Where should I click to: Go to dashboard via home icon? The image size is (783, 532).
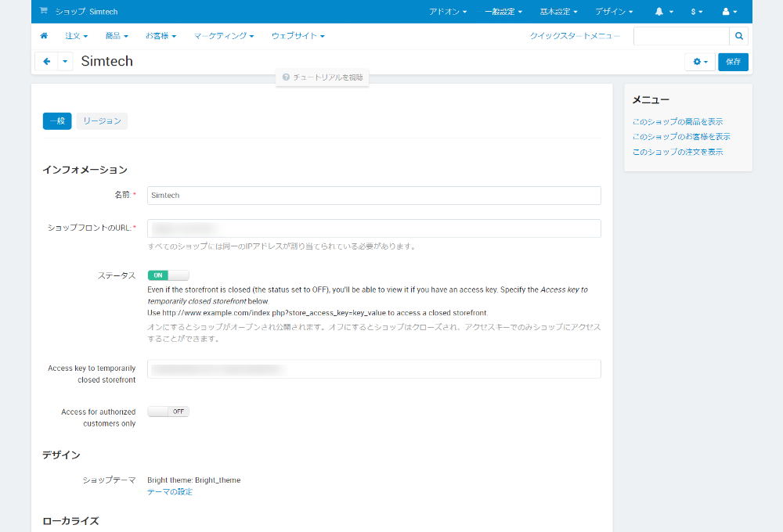pos(44,36)
